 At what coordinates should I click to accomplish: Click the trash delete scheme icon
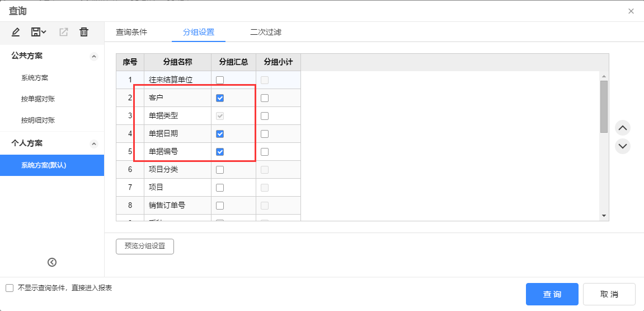click(84, 32)
